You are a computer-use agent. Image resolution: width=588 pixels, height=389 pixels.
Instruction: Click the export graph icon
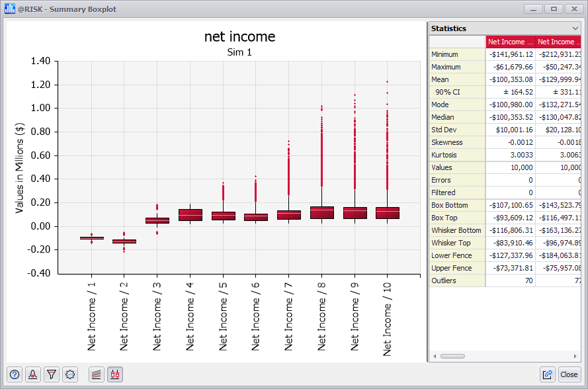[548, 374]
